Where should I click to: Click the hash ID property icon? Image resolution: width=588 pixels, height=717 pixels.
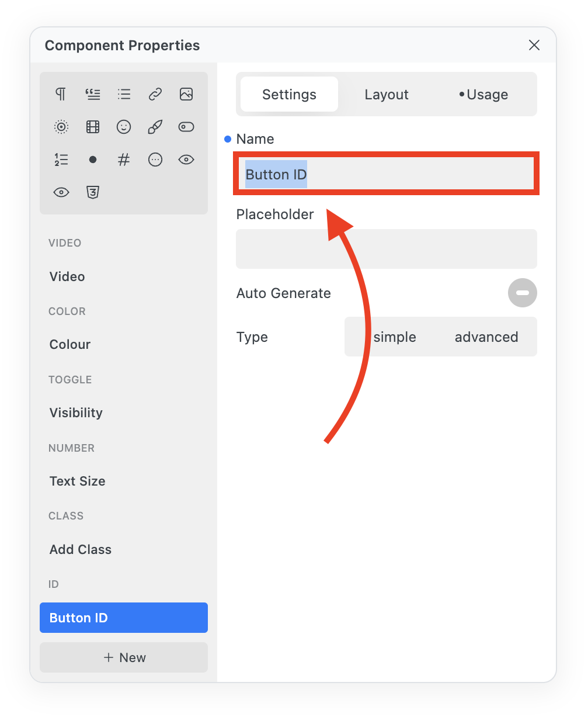124,160
